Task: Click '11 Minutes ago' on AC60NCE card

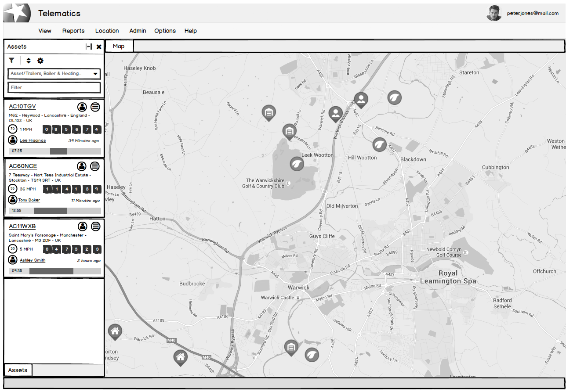Action: (x=85, y=201)
